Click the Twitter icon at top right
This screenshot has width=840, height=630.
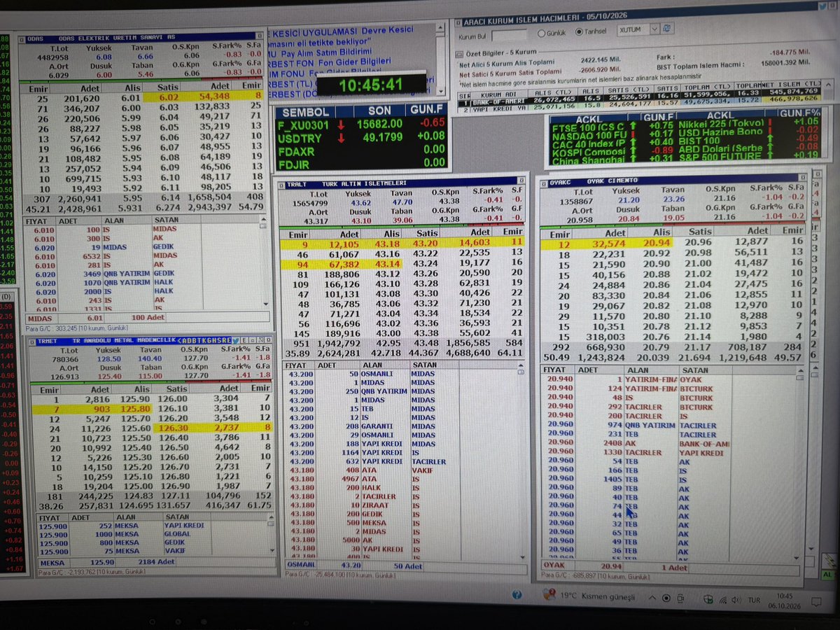click(x=822, y=8)
